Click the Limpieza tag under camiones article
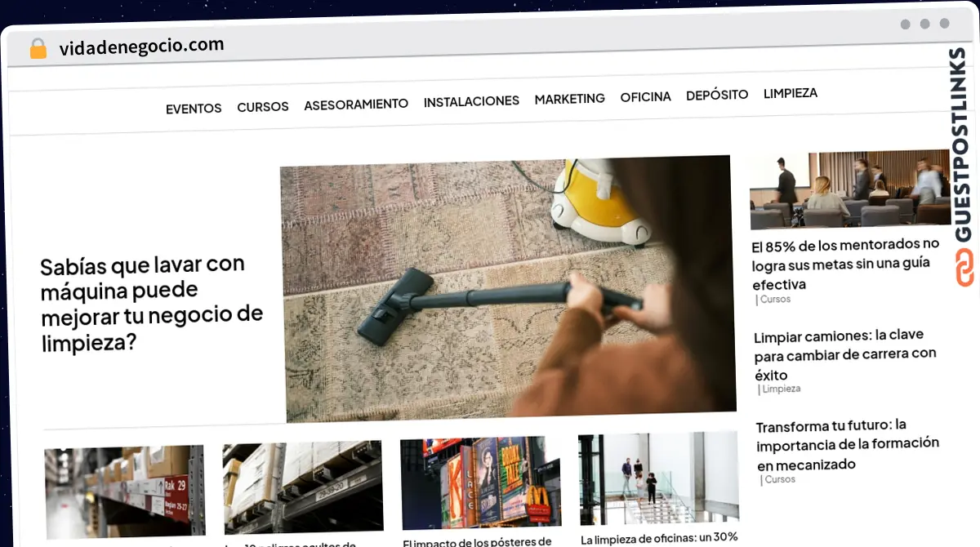980x547 pixels. pos(780,389)
